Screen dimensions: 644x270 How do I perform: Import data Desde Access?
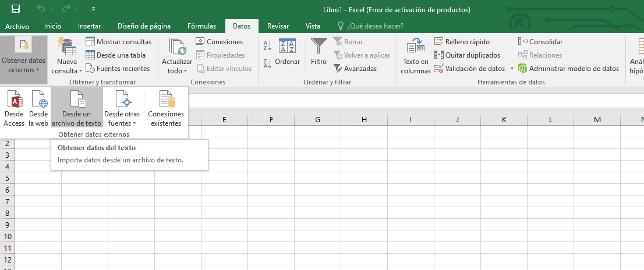click(x=14, y=108)
